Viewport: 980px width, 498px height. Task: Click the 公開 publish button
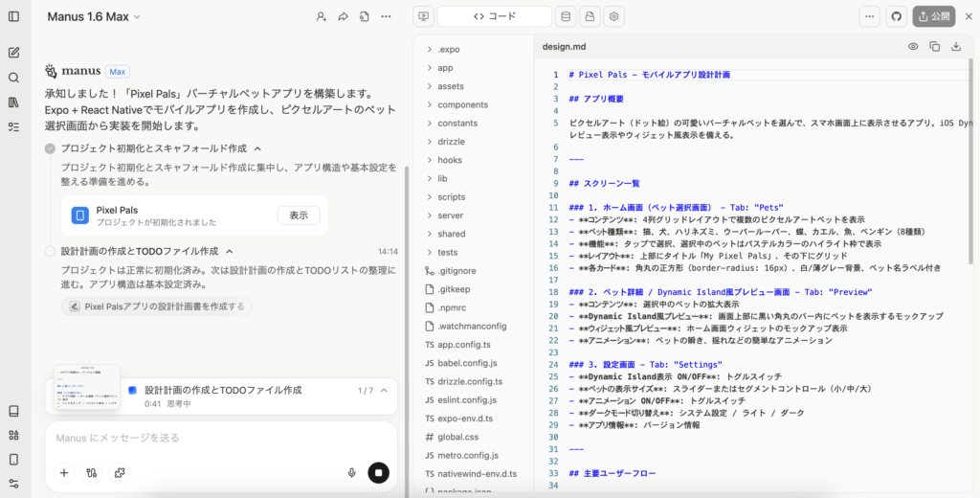(934, 16)
